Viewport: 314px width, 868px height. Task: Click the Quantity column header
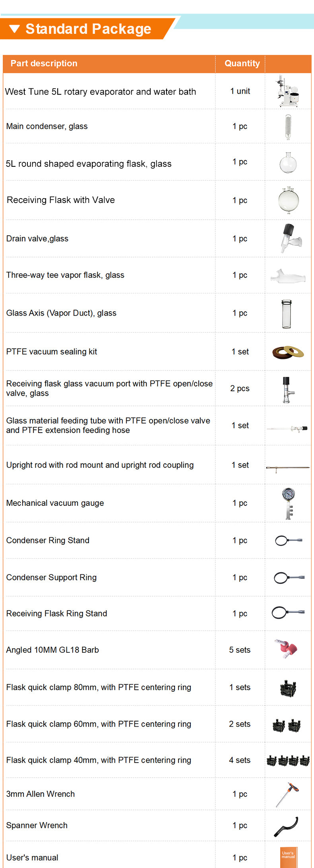tap(242, 63)
